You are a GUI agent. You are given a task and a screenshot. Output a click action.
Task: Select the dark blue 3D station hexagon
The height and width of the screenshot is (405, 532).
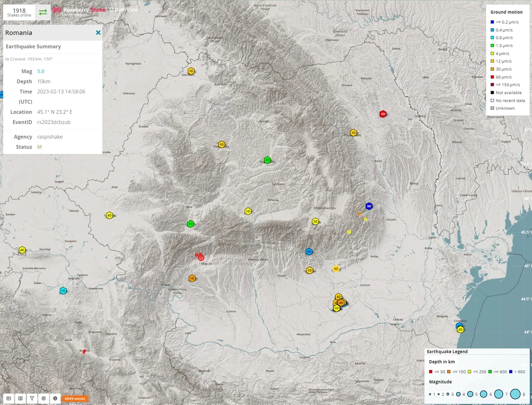point(369,206)
